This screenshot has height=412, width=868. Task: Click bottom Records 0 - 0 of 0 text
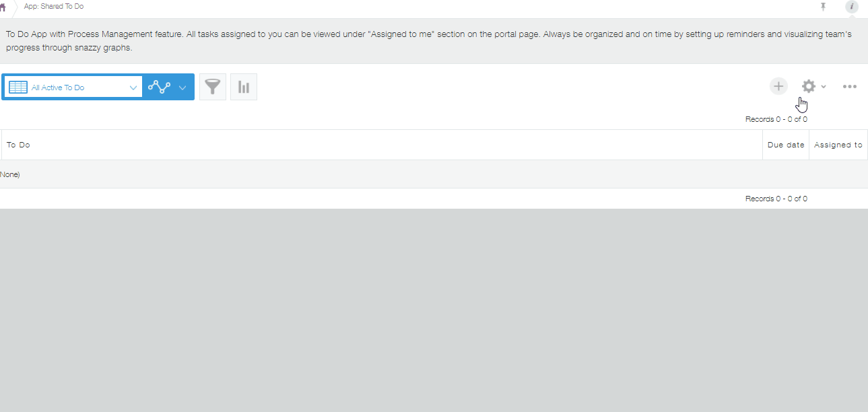(x=776, y=199)
